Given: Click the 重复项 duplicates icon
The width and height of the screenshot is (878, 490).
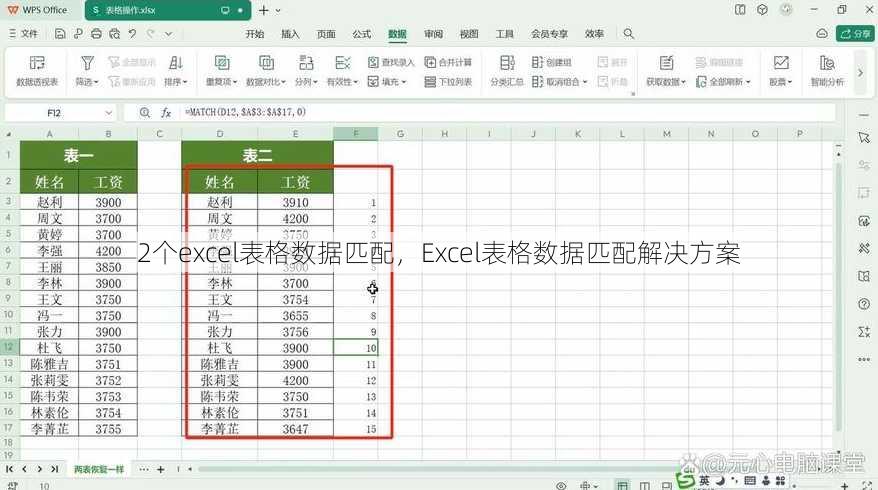Looking at the screenshot, I should (222, 63).
